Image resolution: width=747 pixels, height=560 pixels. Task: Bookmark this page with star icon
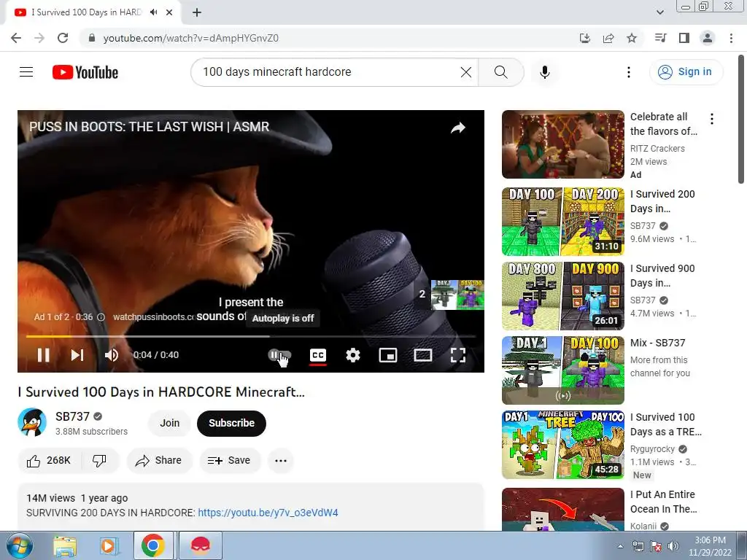[632, 38]
